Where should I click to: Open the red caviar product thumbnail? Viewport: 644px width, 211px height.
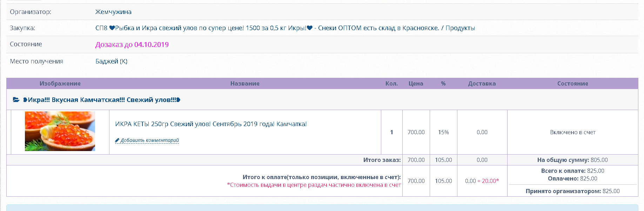[60, 131]
